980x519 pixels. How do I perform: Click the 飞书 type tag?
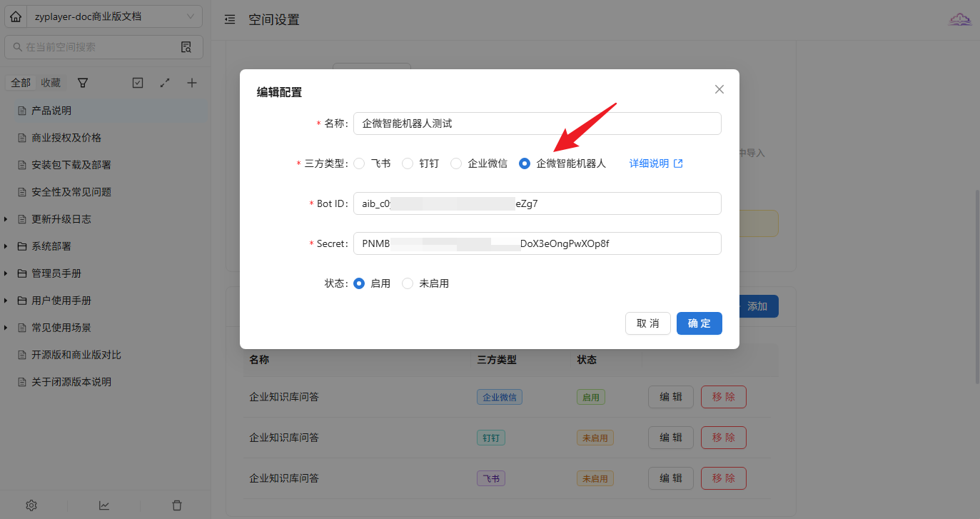click(x=491, y=478)
